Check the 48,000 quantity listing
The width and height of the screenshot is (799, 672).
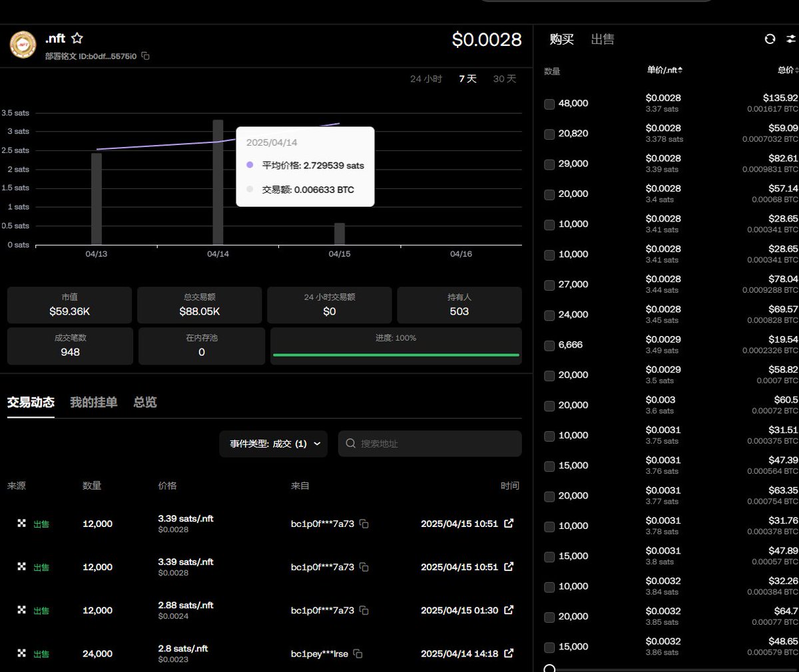pos(549,104)
